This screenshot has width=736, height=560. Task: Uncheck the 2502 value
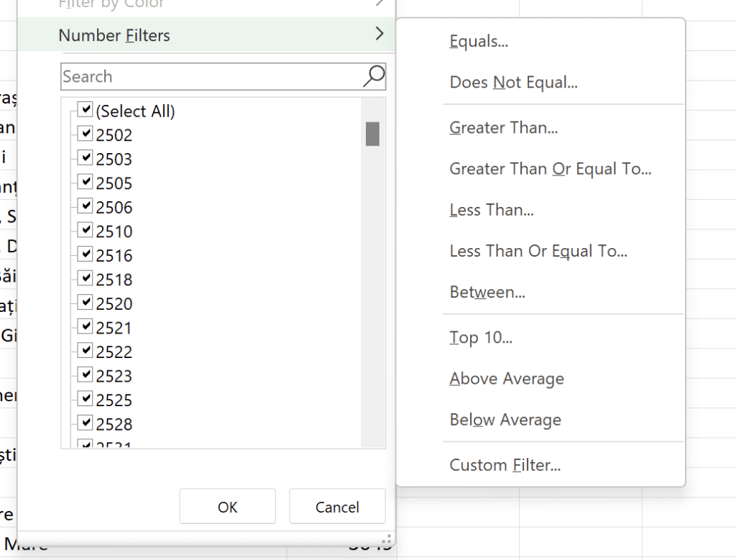85,133
